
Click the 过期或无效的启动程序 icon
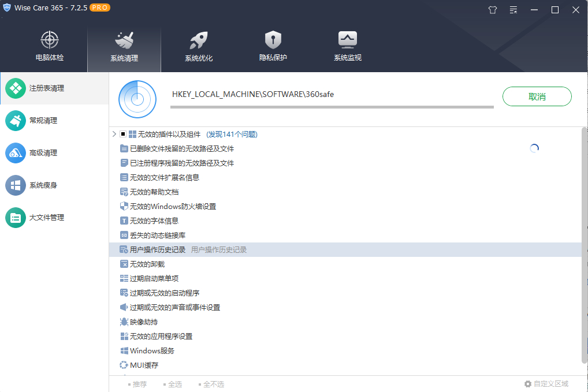[124, 293]
